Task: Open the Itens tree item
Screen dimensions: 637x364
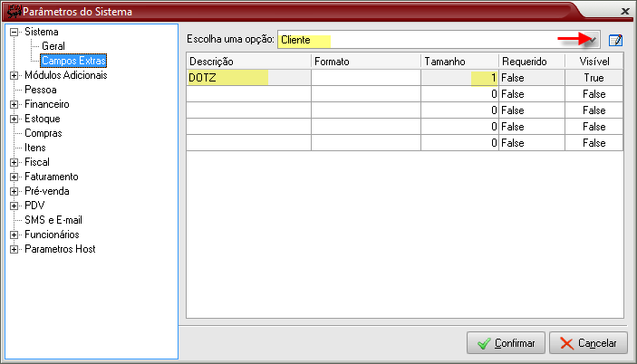Action: (35, 148)
